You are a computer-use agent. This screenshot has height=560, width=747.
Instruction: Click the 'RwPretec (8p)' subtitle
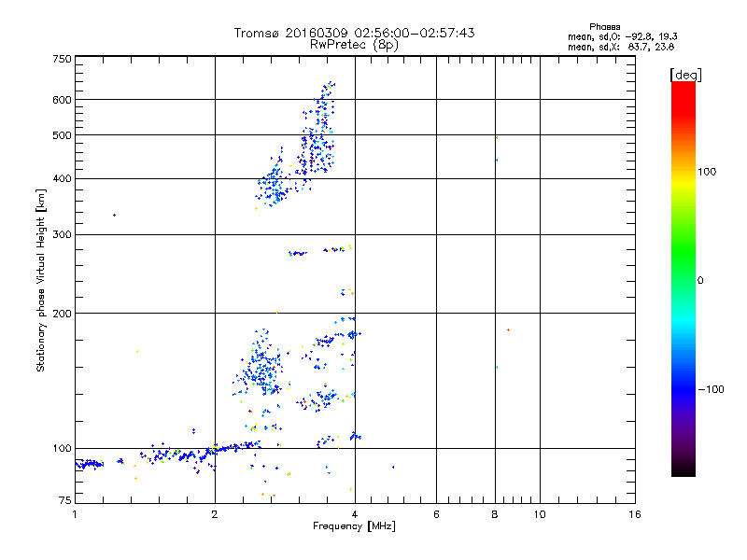pyautogui.click(x=354, y=45)
